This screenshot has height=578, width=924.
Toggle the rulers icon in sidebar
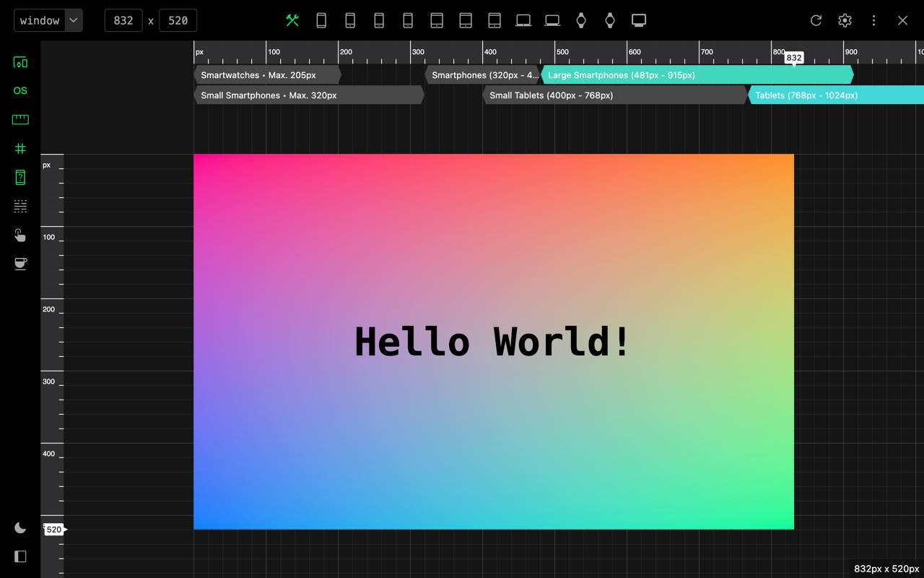pyautogui.click(x=20, y=119)
